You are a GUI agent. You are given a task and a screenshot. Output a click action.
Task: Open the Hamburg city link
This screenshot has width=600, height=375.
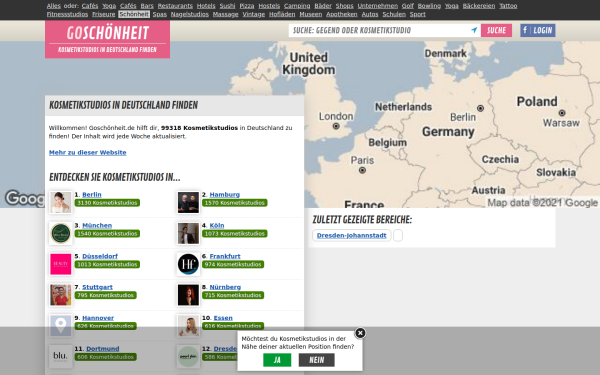(x=225, y=194)
